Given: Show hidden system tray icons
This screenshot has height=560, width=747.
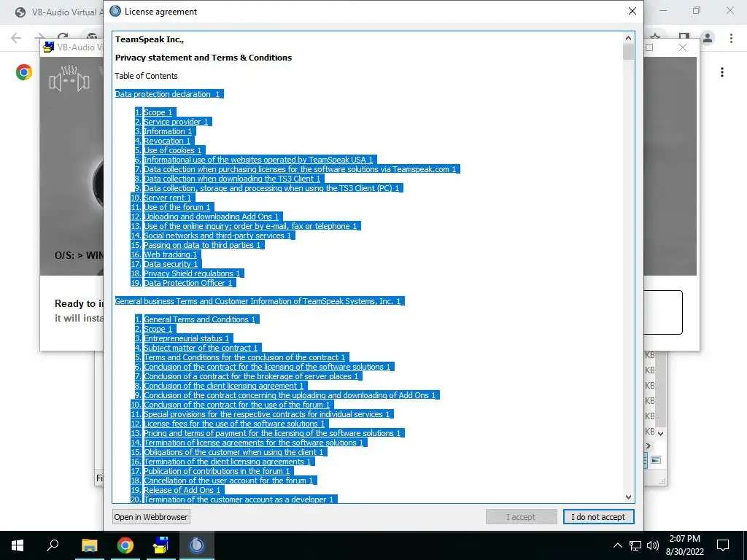Looking at the screenshot, I should tap(617, 545).
